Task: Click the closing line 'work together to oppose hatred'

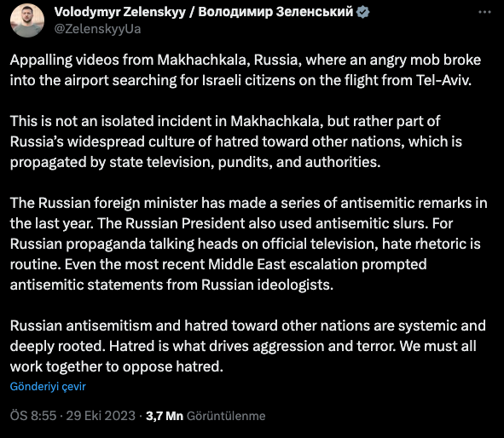Action: point(117,366)
